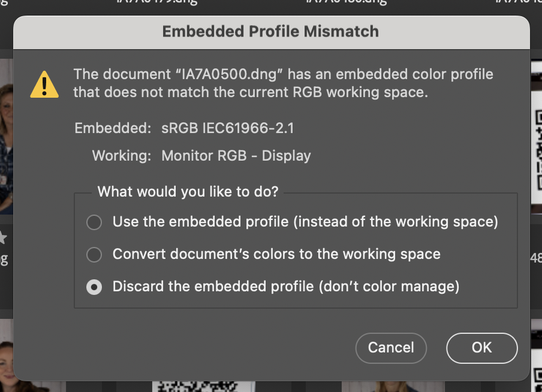Click the "sRGB IEC61966-2.1" embedded profile text
542x392 pixels.
227,128
